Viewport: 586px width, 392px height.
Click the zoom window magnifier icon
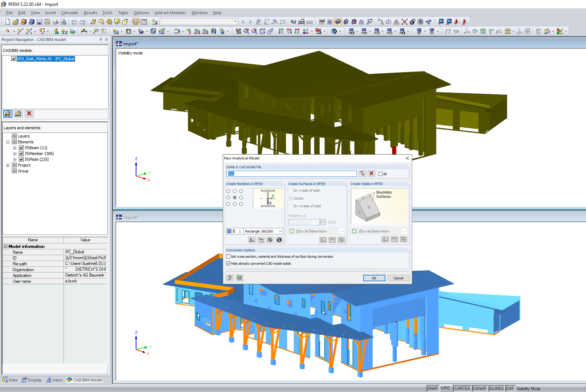(x=246, y=31)
